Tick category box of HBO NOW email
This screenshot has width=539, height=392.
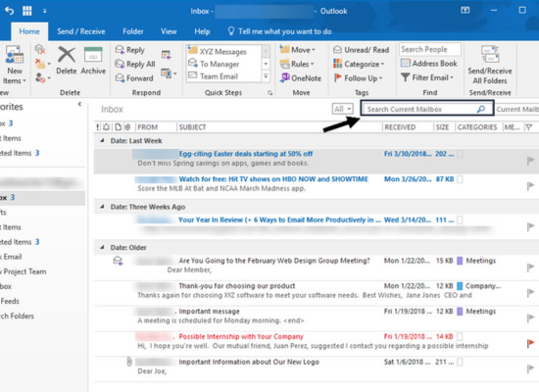(x=460, y=179)
